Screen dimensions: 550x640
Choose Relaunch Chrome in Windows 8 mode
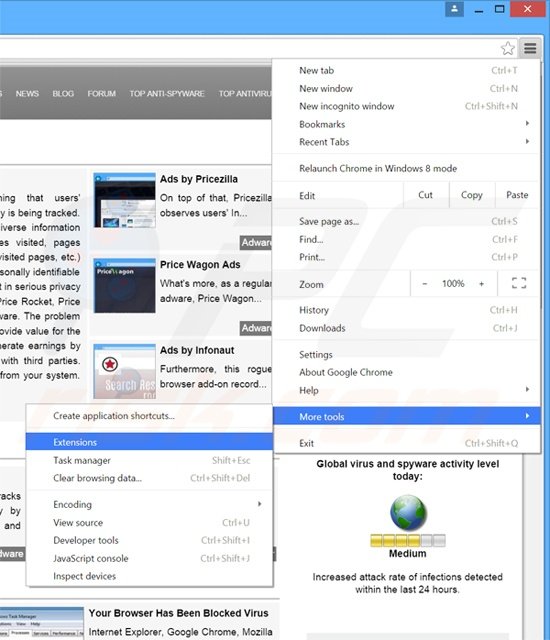tap(406, 169)
